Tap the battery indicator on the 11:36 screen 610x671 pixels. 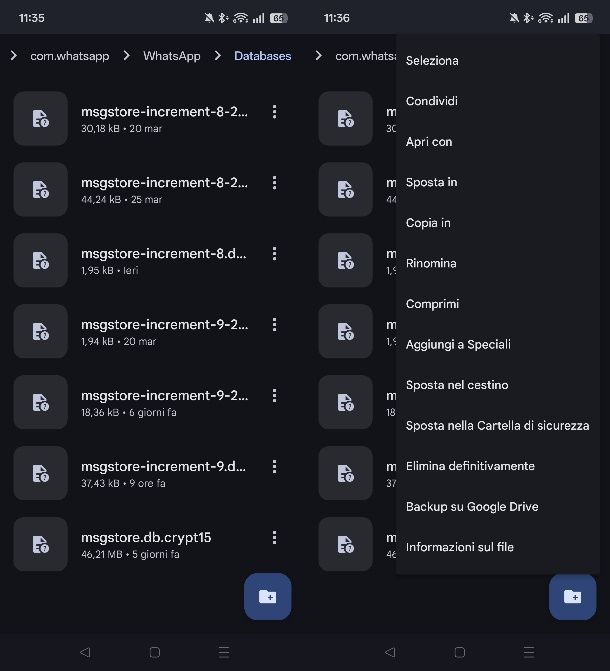click(584, 18)
